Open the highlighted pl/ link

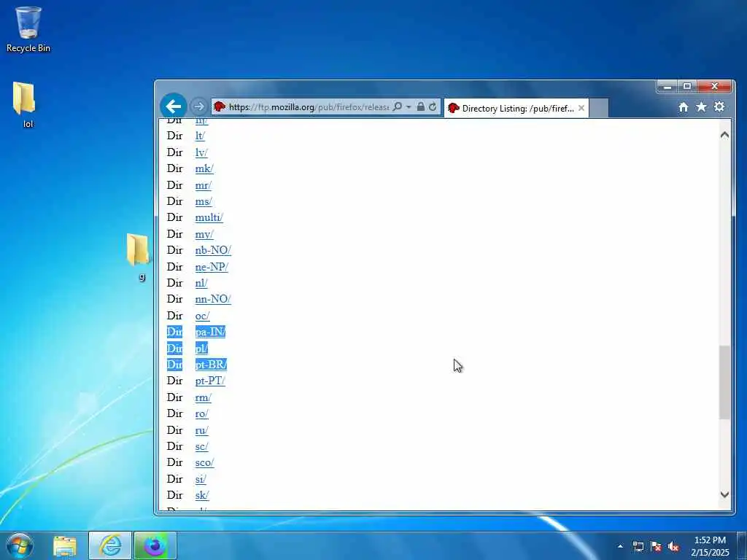201,349
